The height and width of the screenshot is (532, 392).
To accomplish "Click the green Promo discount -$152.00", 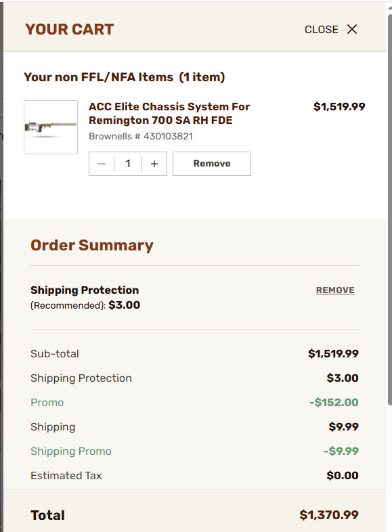I will 334,403.
